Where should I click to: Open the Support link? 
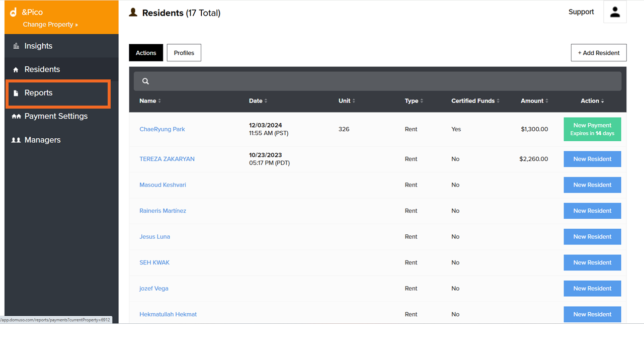click(x=581, y=12)
